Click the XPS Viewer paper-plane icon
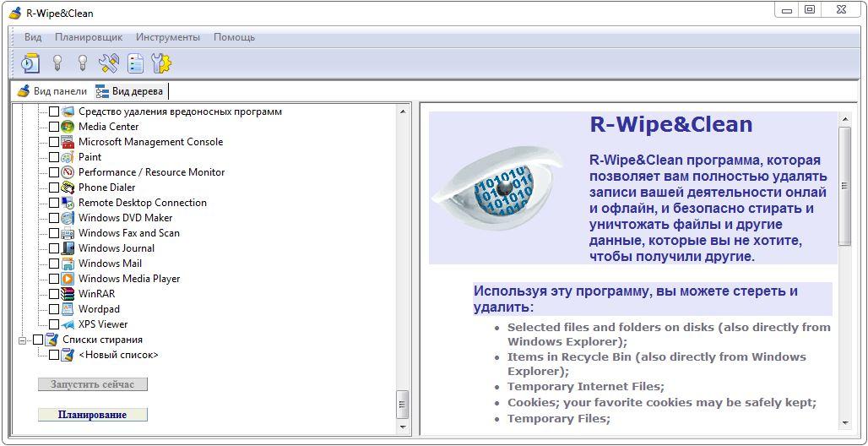 coord(68,324)
